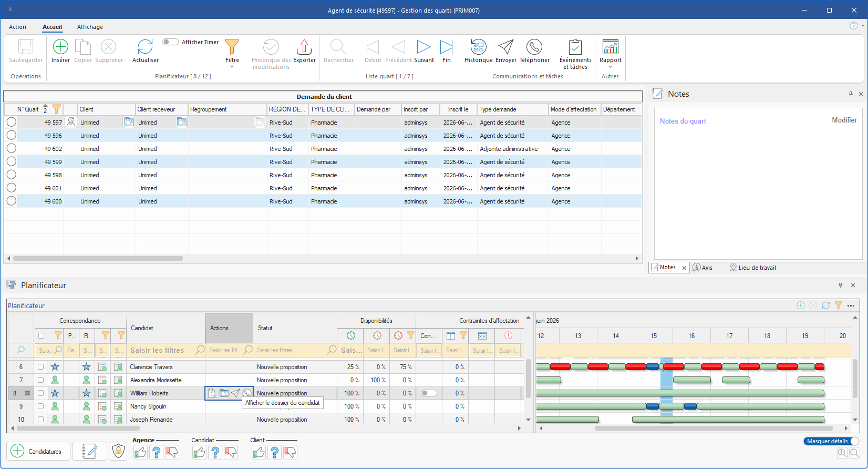
Task: Click the phone action icon for William Roberts
Action: click(x=247, y=393)
